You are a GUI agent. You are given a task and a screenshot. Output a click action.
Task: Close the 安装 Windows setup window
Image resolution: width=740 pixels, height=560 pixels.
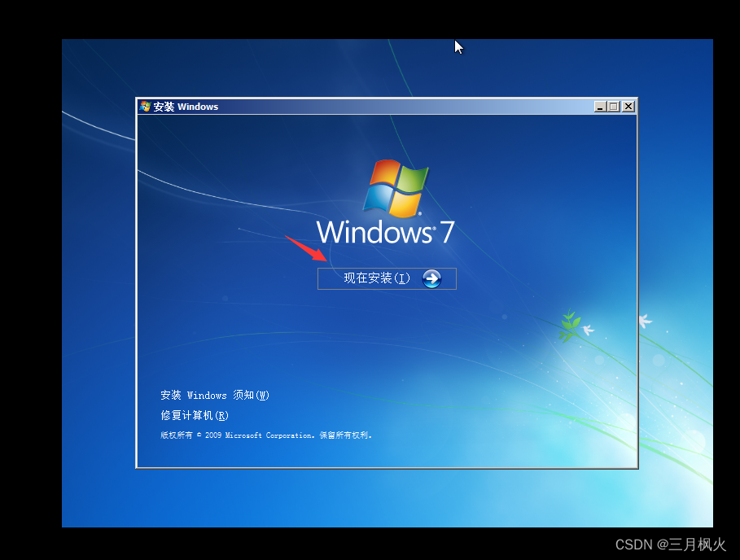coord(628,107)
